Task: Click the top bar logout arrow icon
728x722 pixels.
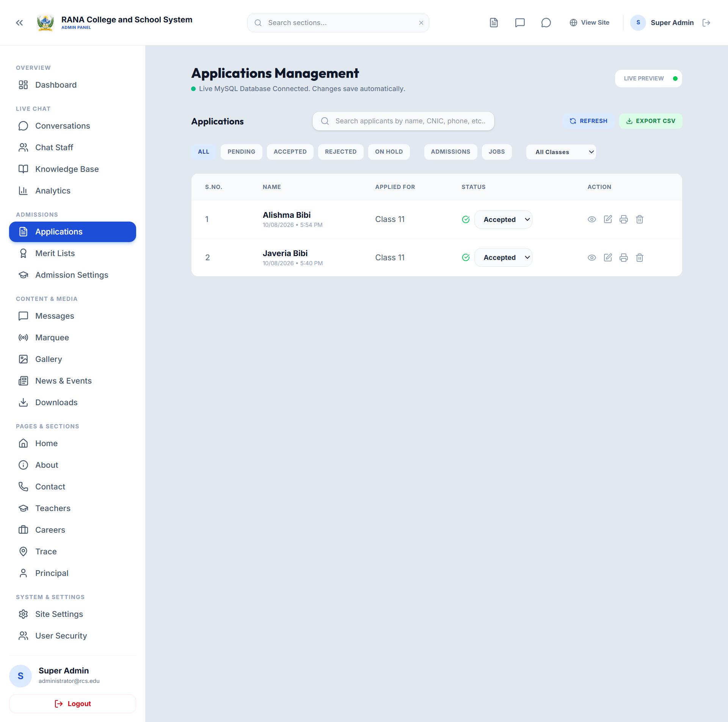Action: pyautogui.click(x=706, y=23)
